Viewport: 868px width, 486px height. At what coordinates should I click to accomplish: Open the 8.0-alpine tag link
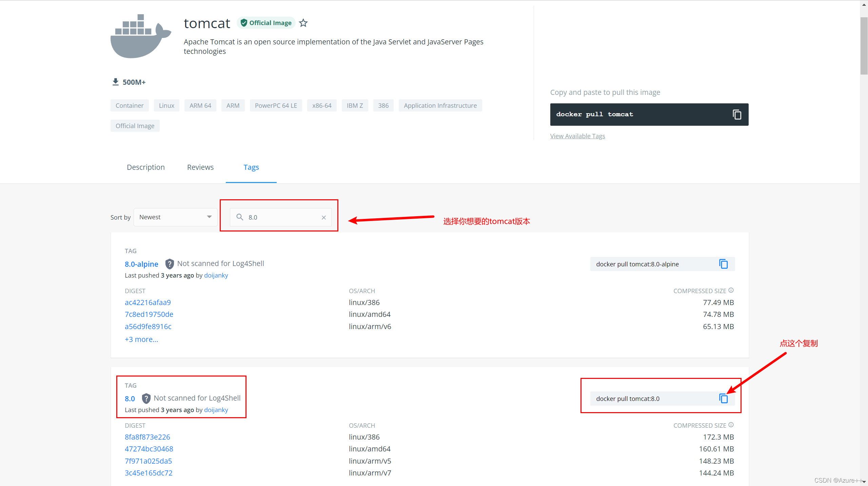(x=141, y=264)
